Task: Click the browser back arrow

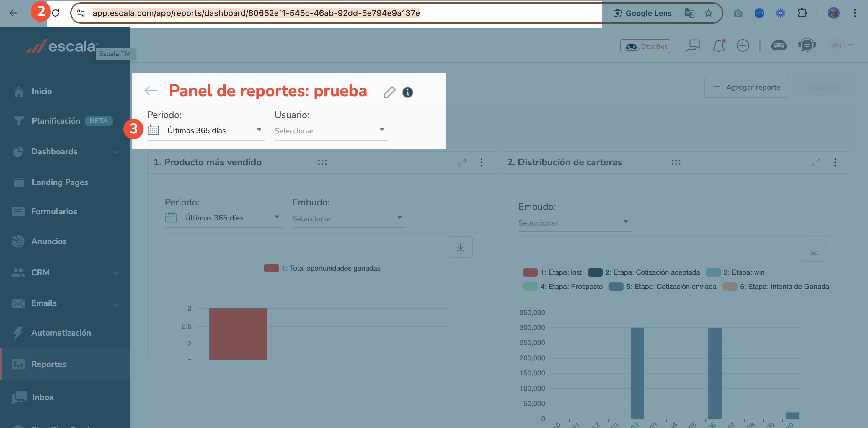Action: click(13, 13)
